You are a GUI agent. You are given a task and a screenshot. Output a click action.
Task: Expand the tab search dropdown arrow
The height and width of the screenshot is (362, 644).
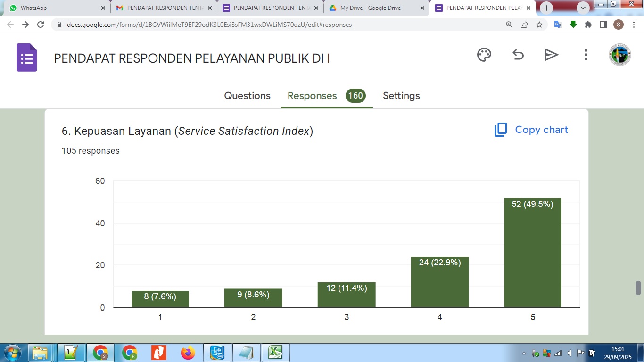(x=583, y=8)
